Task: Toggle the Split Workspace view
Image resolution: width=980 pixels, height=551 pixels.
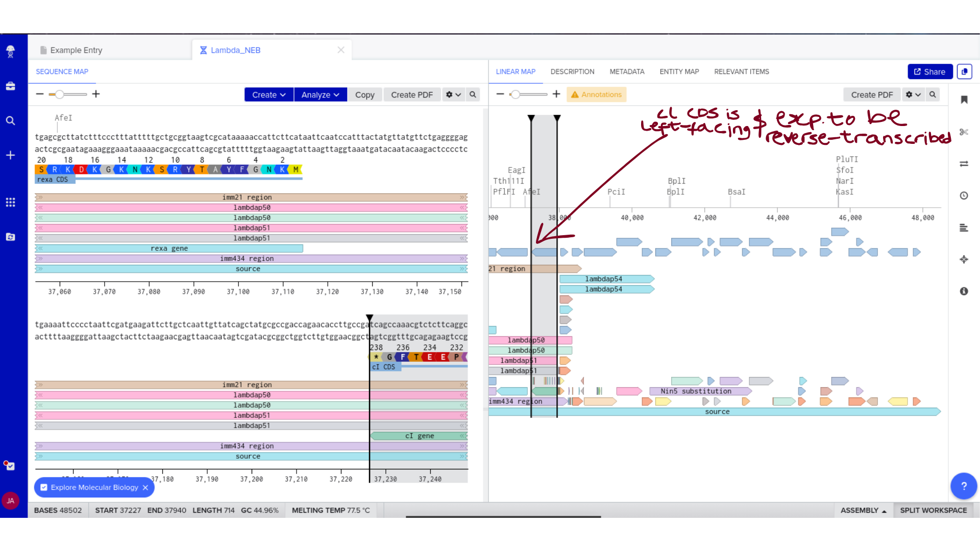Action: point(933,510)
